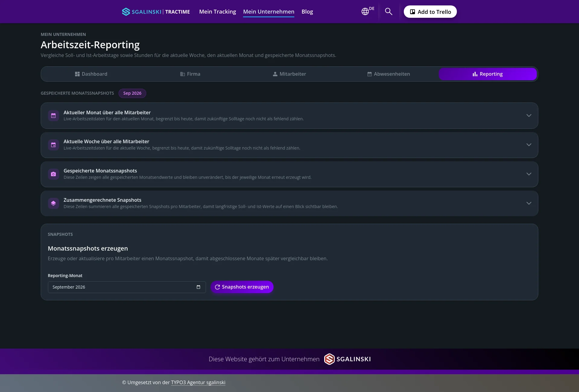
Task: Click the Sgalinski Tractime logo icon
Action: click(x=126, y=12)
